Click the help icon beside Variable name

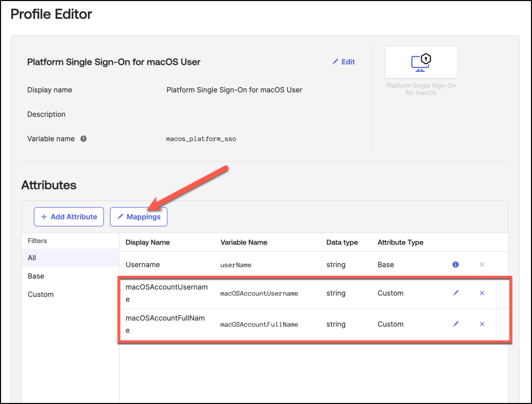point(84,139)
